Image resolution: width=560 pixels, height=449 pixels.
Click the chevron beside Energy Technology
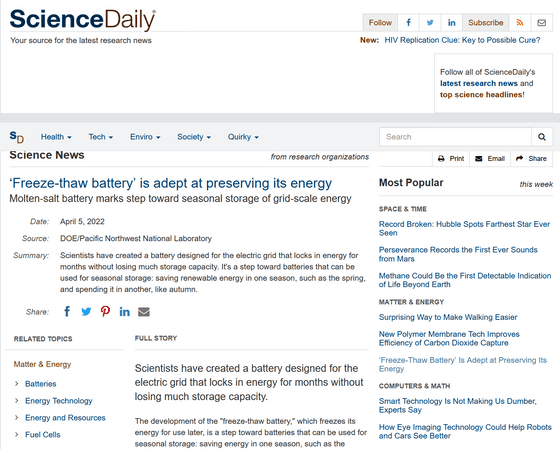click(16, 401)
